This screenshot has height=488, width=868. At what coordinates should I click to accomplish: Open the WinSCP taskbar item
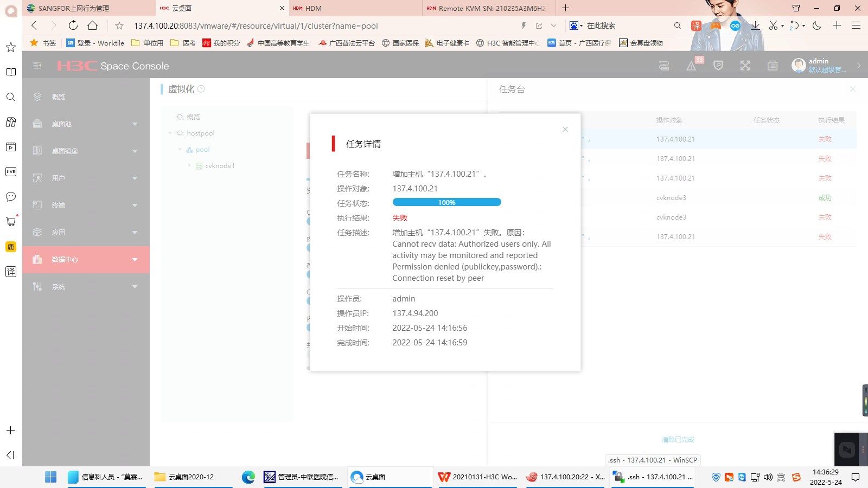click(653, 477)
